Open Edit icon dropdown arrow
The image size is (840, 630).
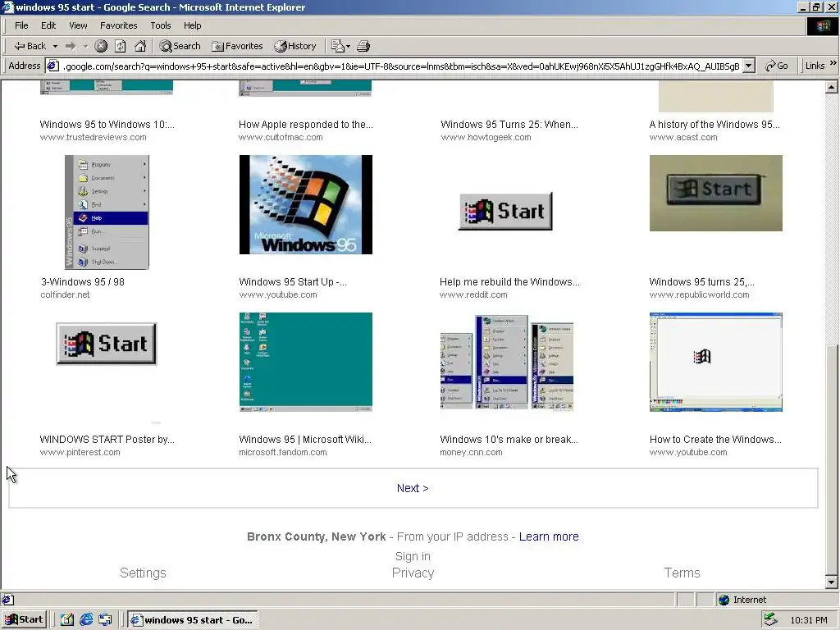click(348, 46)
